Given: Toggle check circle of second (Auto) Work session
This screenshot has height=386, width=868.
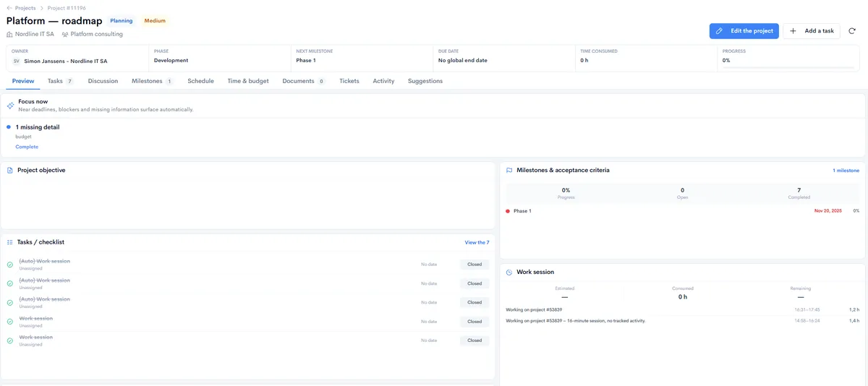Looking at the screenshot, I should point(10,283).
